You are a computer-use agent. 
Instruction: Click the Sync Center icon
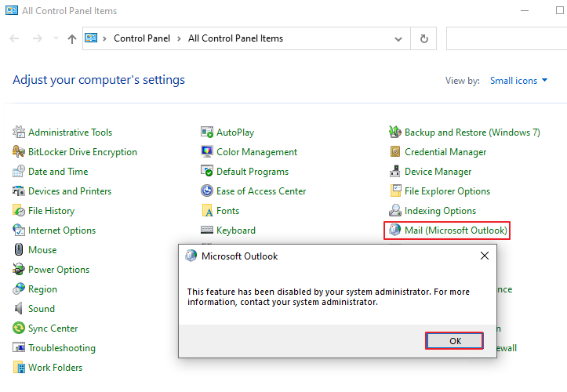click(19, 328)
